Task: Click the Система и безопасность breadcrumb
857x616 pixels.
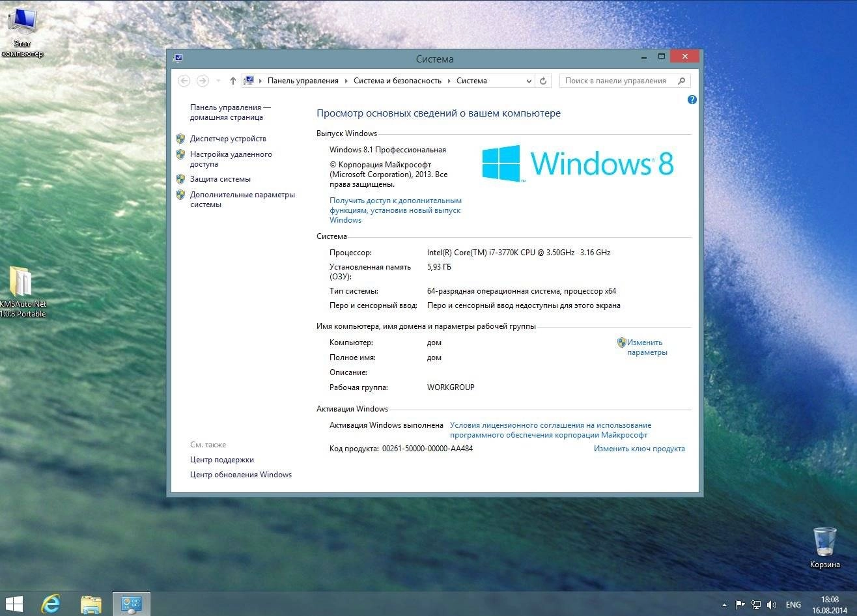Action: click(397, 81)
